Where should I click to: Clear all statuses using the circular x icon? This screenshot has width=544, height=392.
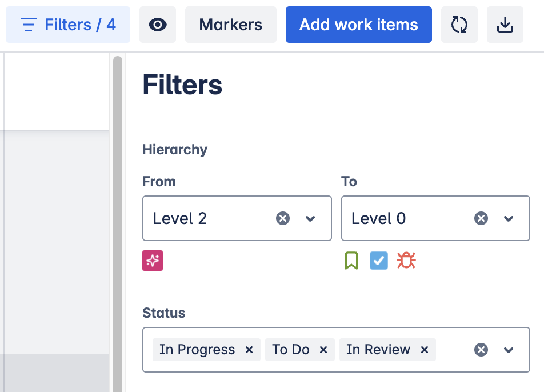click(x=481, y=350)
